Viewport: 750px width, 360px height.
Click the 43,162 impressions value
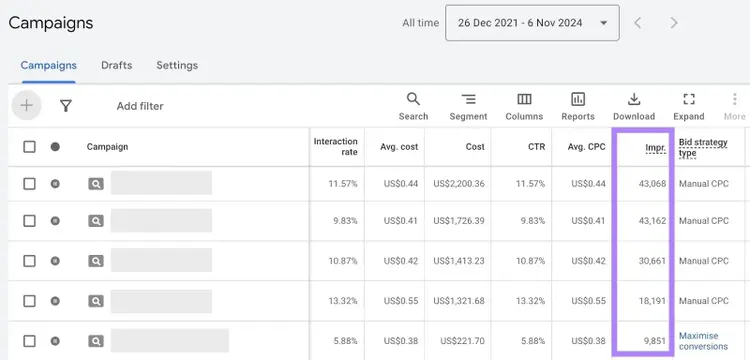652,220
